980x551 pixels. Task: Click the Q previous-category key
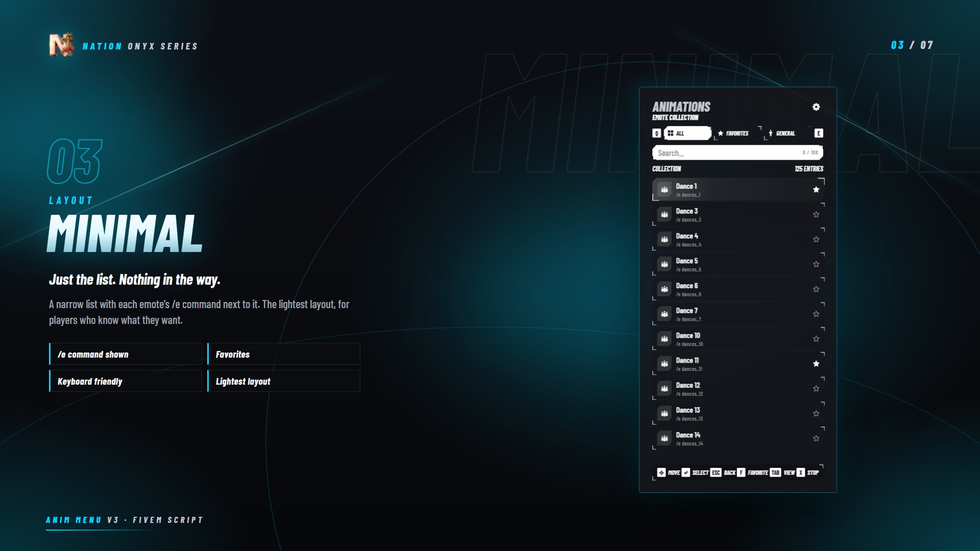coord(656,133)
